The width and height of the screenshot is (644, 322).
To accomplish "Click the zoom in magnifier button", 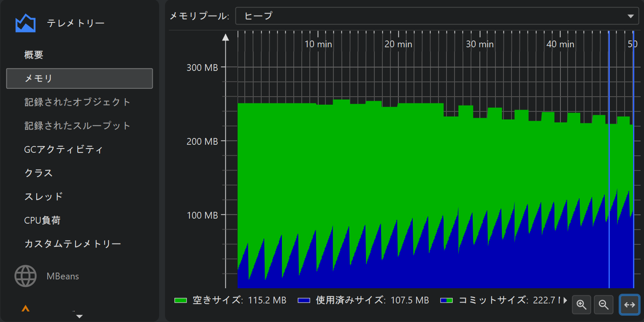I will (x=582, y=304).
